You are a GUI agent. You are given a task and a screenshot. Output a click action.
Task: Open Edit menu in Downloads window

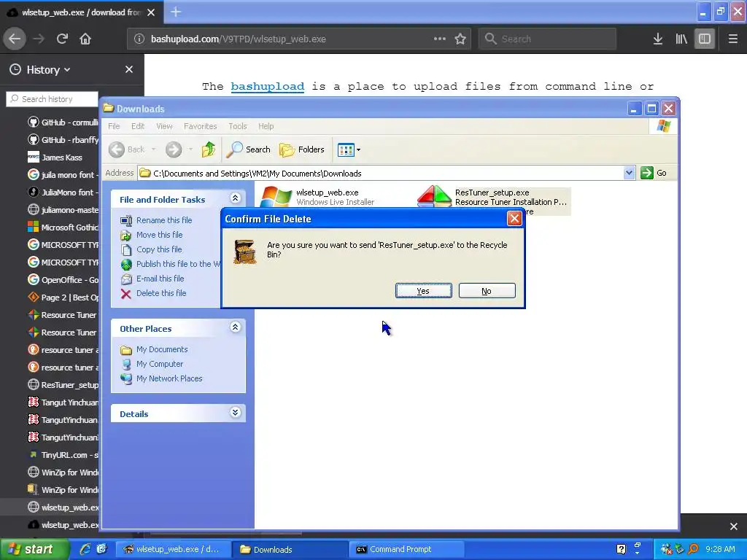coord(138,126)
